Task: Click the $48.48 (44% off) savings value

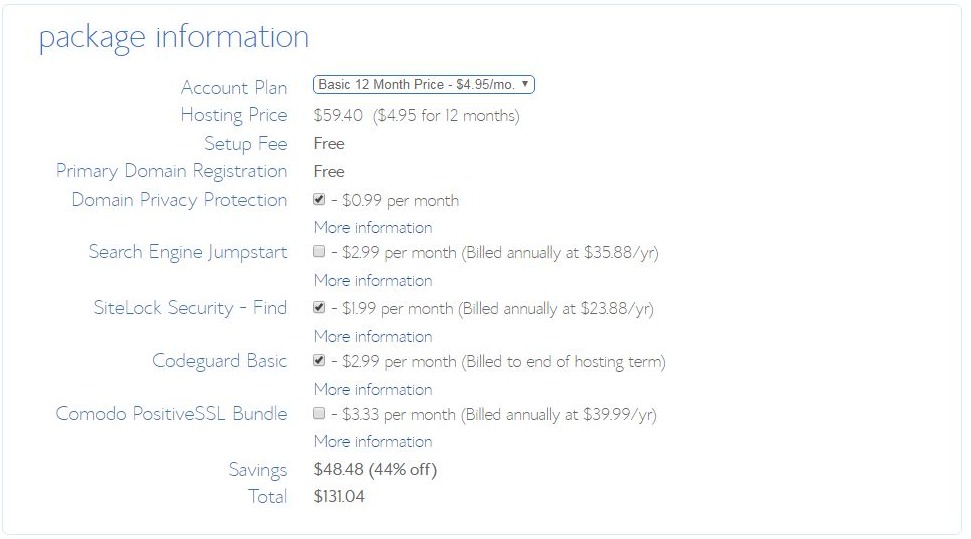Action: pyautogui.click(x=375, y=469)
